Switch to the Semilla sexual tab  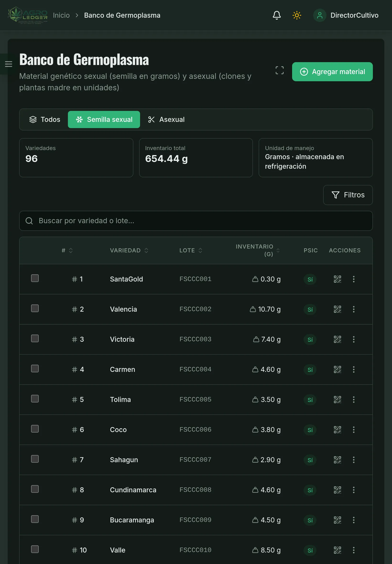click(x=104, y=119)
